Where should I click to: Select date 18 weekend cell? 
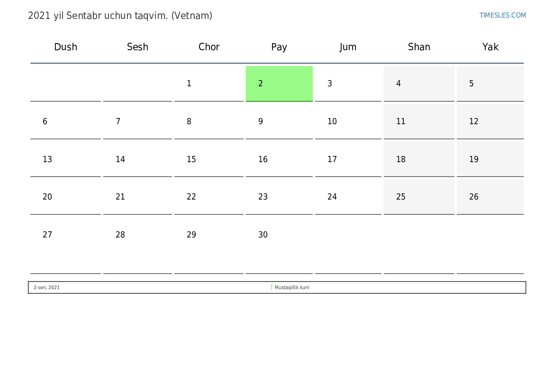click(419, 159)
